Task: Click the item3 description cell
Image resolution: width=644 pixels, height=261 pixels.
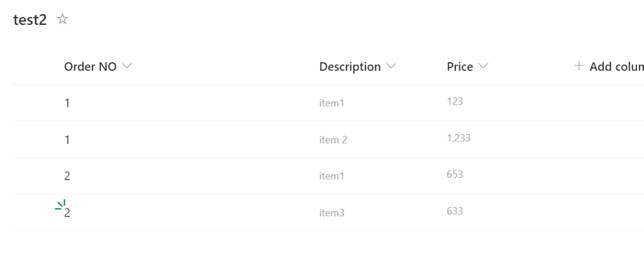Action: (332, 213)
